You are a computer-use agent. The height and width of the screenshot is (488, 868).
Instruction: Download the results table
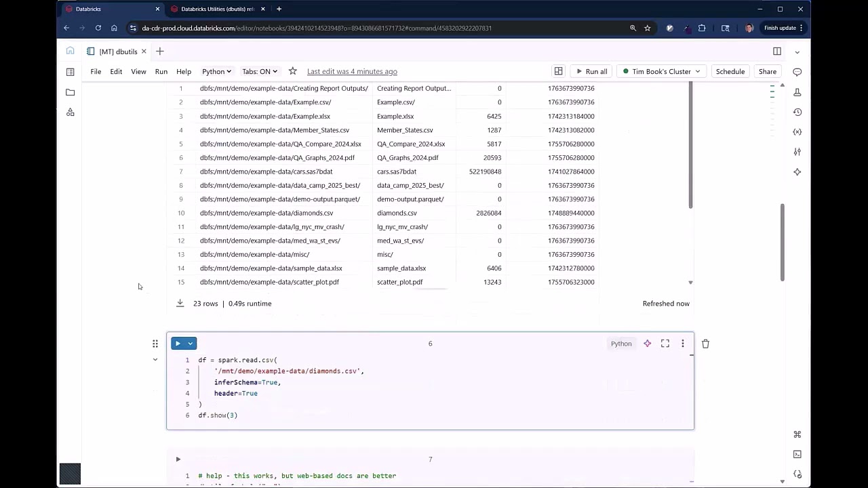180,303
